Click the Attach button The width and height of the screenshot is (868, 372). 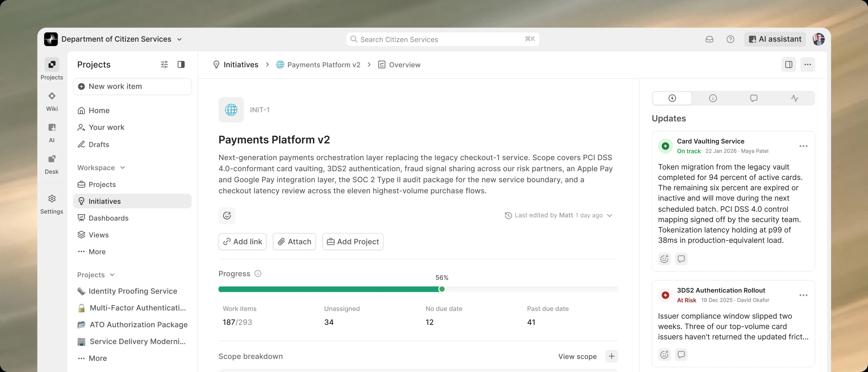tap(294, 242)
